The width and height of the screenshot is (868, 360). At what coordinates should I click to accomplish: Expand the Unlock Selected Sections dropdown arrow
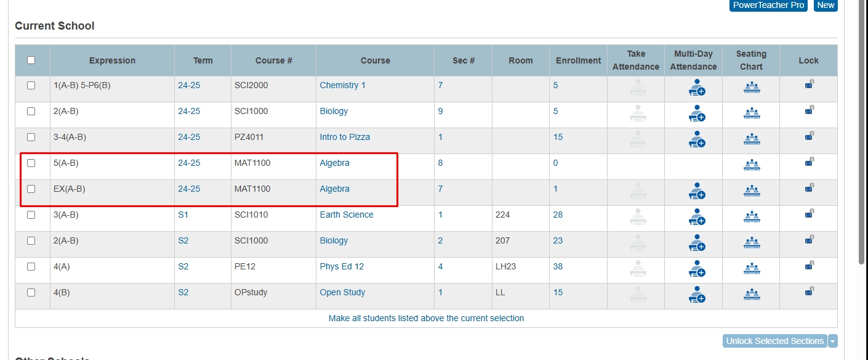point(833,342)
